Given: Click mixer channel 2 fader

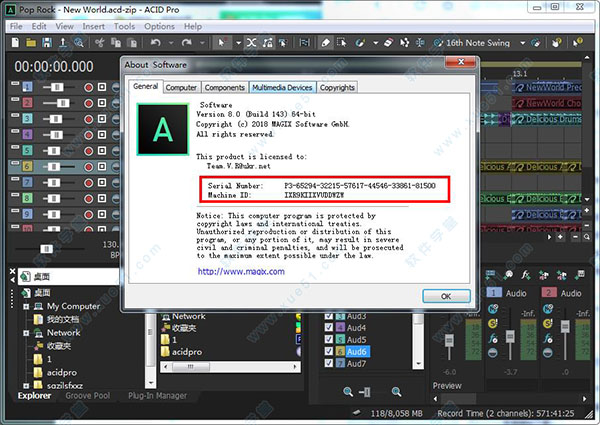Looking at the screenshot, I should click(x=565, y=326).
